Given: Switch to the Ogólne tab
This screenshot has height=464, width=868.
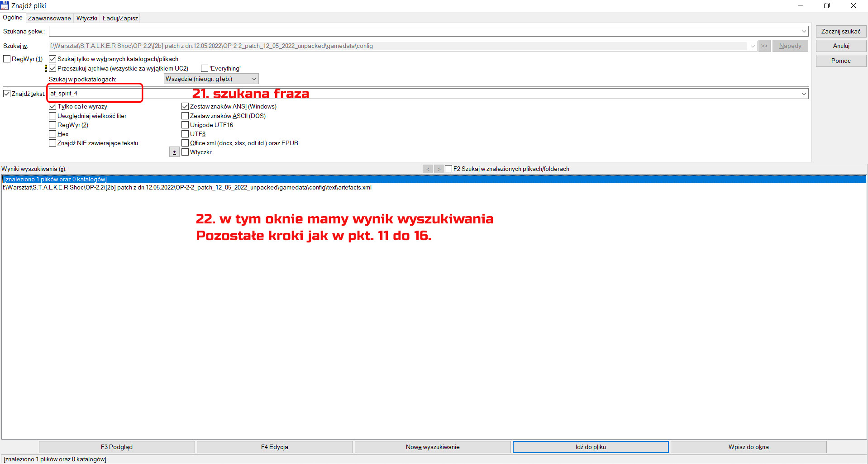Looking at the screenshot, I should (x=13, y=18).
